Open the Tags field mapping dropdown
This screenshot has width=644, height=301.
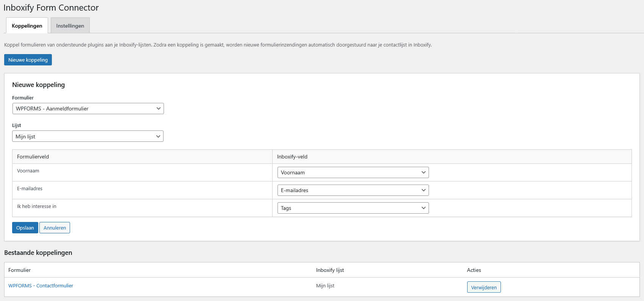[353, 208]
